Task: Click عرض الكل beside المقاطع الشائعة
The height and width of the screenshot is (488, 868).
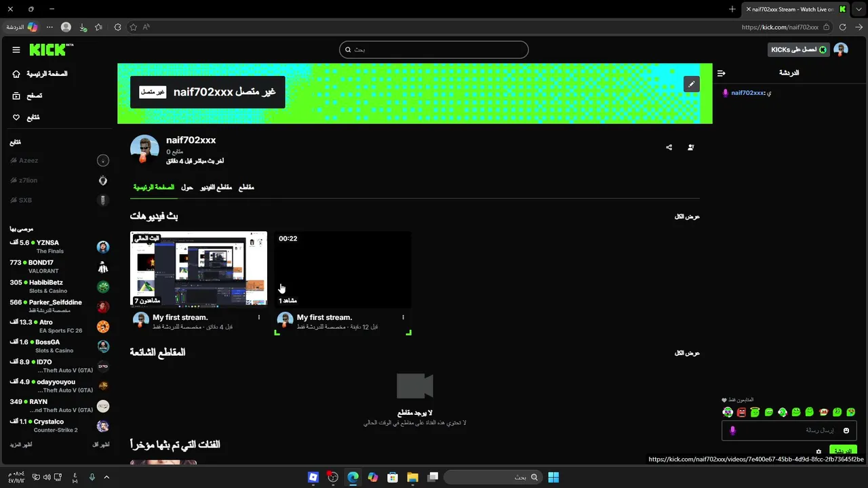Action: click(x=687, y=353)
